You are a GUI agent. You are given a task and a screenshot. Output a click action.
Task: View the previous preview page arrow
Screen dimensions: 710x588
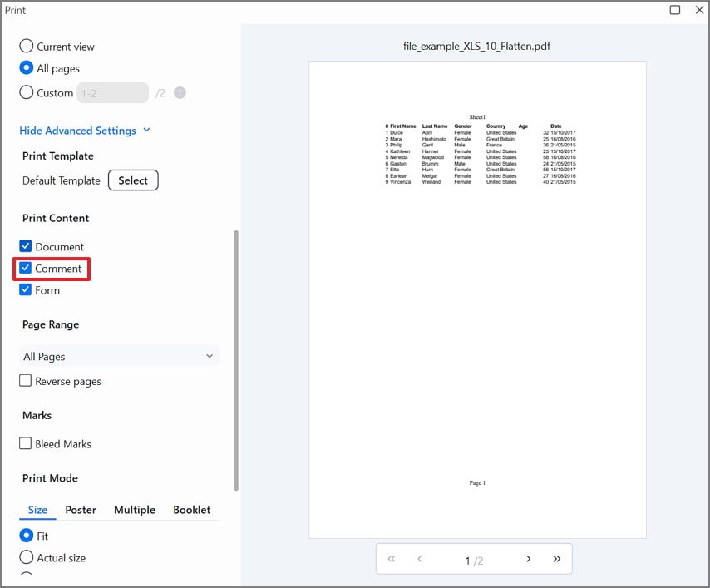pos(420,559)
